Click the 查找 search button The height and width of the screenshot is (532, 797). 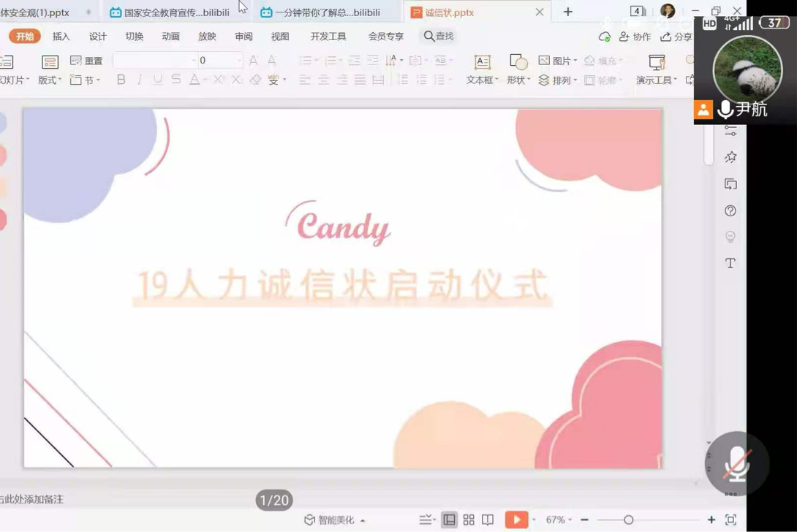pos(439,36)
